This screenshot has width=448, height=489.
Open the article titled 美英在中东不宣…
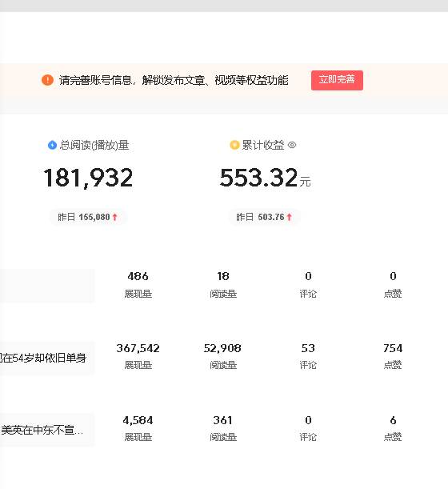coord(42,430)
